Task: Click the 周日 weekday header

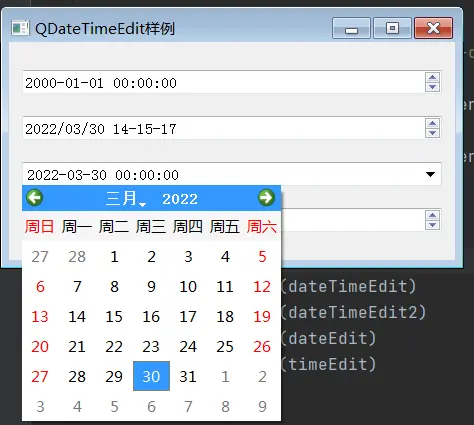Action: point(40,227)
